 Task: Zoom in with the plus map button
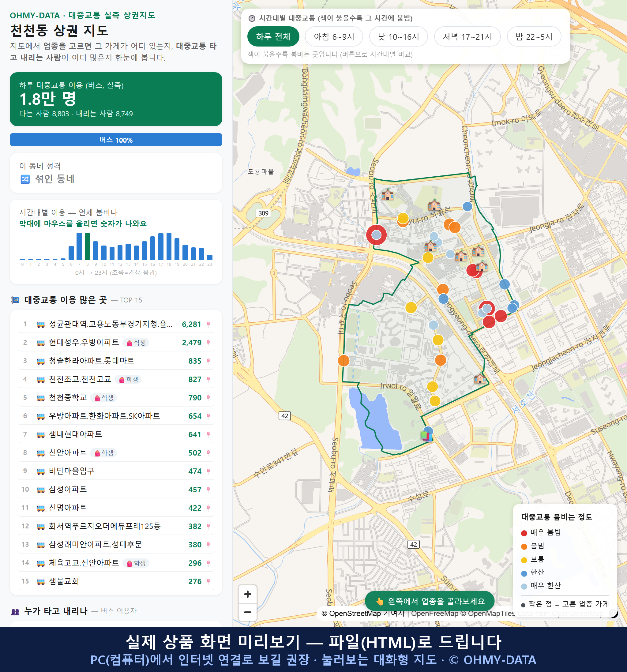click(x=247, y=594)
